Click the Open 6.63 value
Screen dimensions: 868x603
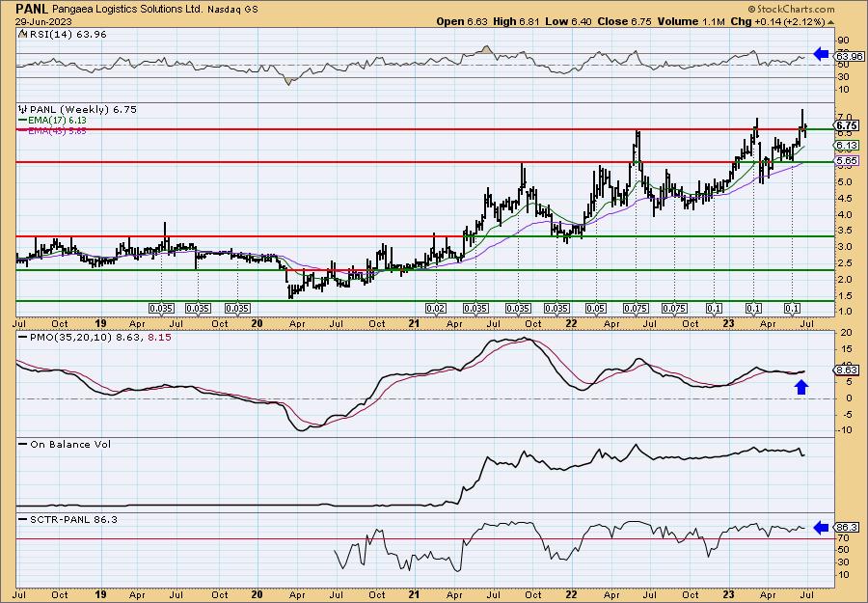coord(462,21)
